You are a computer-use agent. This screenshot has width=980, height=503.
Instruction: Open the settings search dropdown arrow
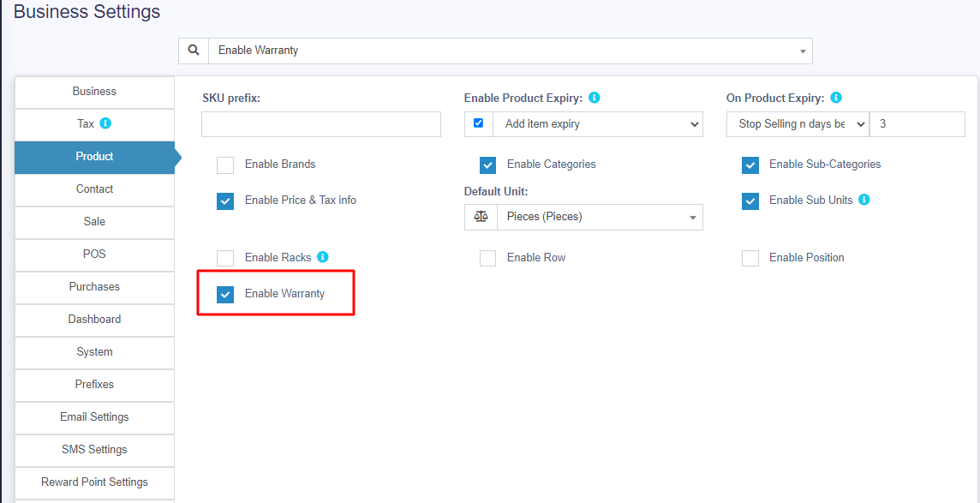[x=803, y=51]
